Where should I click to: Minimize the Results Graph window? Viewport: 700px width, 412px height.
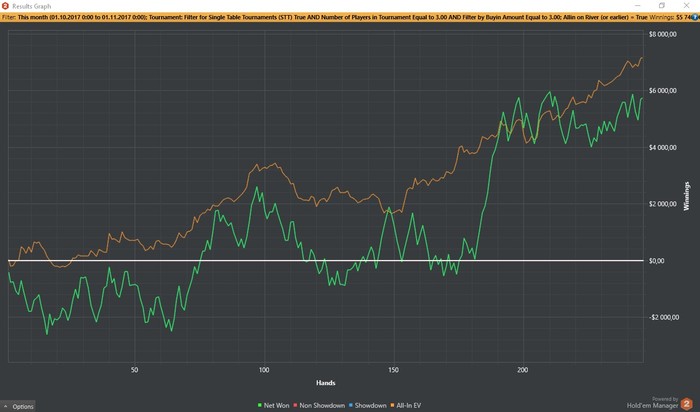pos(638,6)
